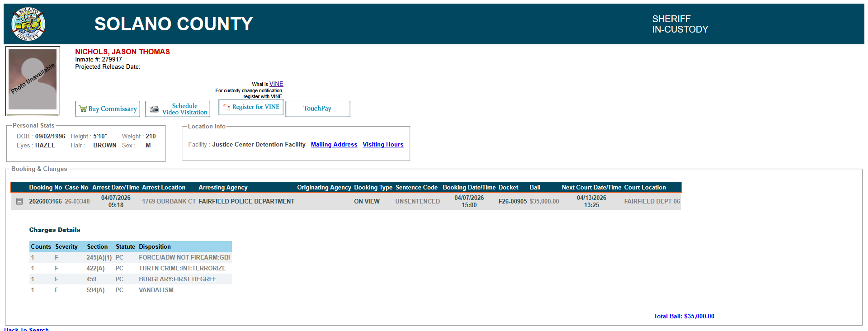Click the UNSENTENCED sentence code cell
Viewport: 868px width, 331px height.
pyautogui.click(x=418, y=202)
